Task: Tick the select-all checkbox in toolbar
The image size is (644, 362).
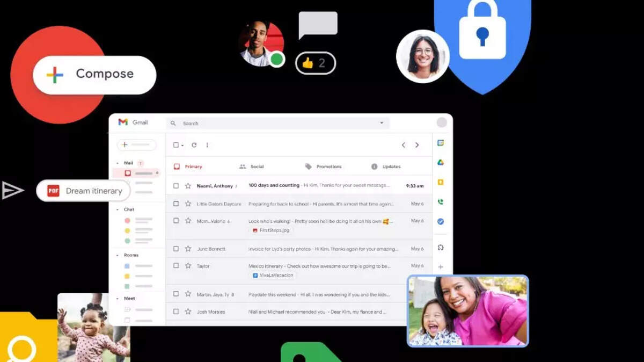Action: [x=175, y=145]
